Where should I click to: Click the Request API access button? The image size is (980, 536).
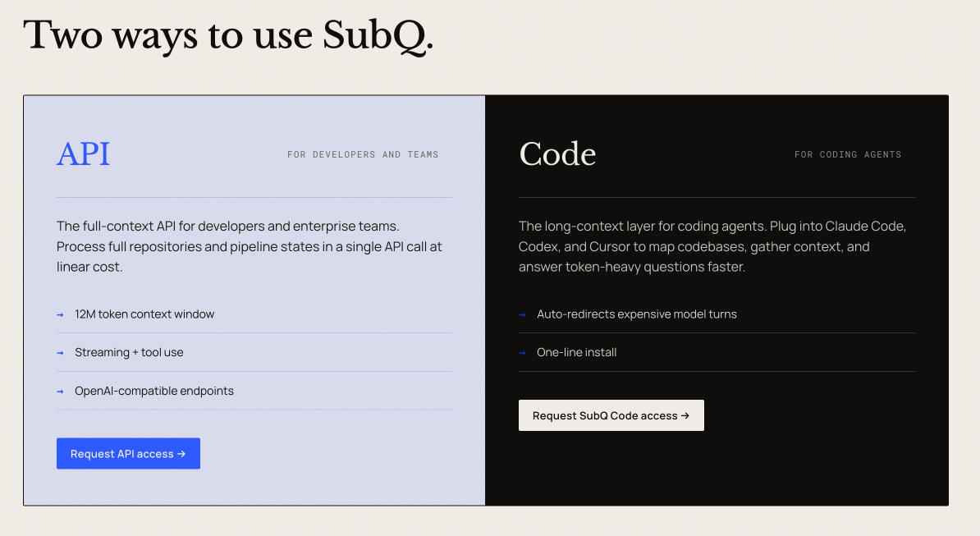pos(128,454)
